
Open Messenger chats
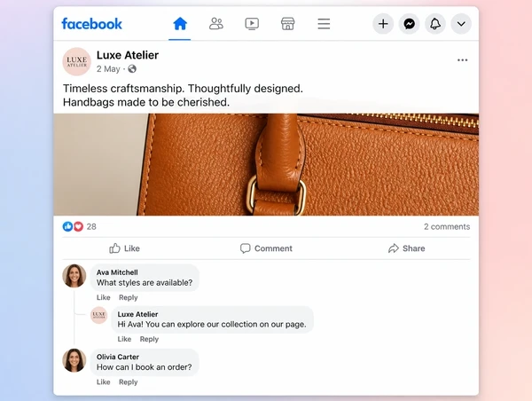tap(409, 24)
